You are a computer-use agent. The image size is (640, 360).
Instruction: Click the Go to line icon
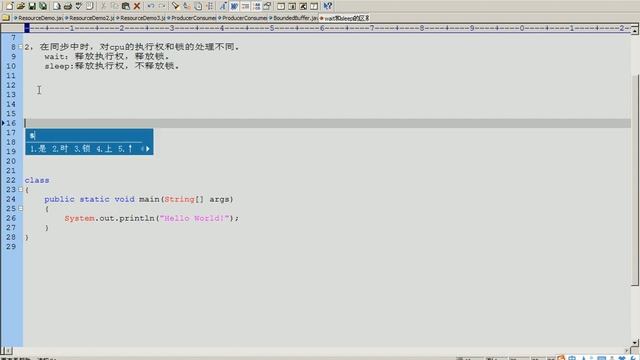click(209, 6)
